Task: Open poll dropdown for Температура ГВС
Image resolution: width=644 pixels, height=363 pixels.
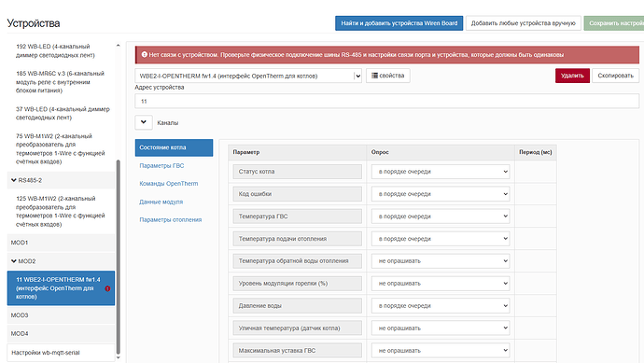Action: click(441, 216)
